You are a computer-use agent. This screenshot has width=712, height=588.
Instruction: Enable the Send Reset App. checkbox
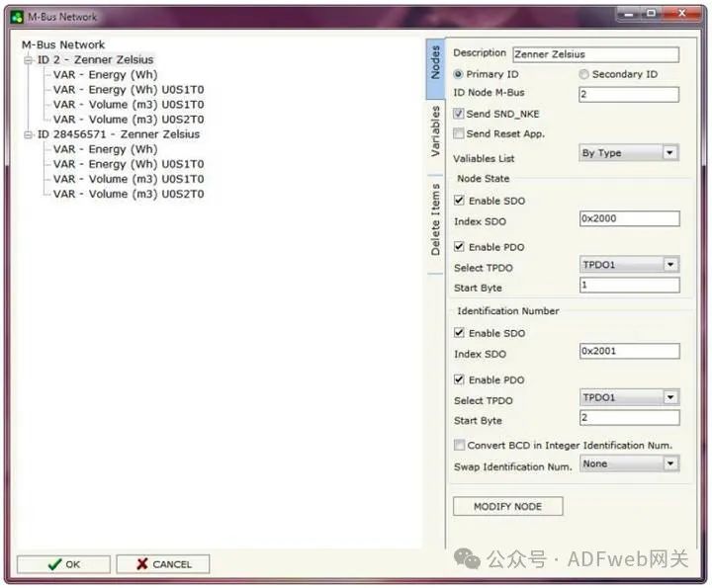pyautogui.click(x=459, y=133)
